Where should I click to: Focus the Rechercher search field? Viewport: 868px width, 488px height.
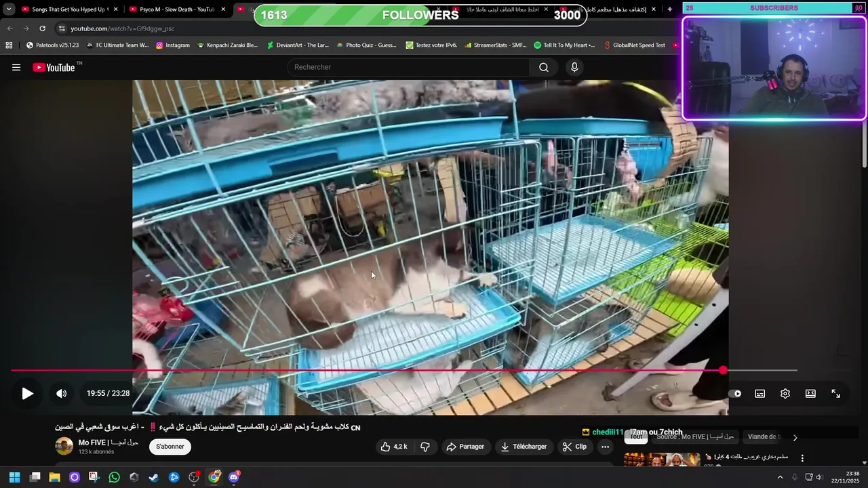408,67
